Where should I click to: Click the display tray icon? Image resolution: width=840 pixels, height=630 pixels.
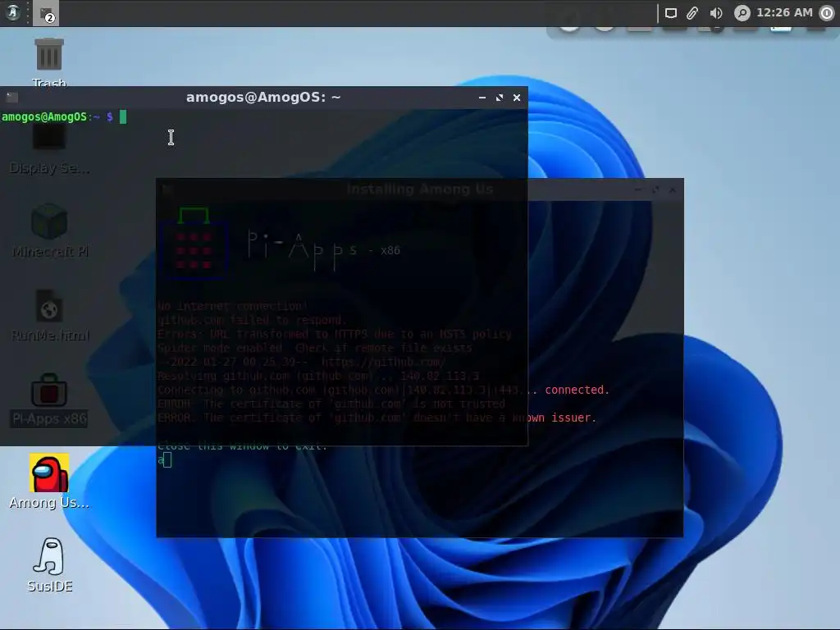coord(671,13)
